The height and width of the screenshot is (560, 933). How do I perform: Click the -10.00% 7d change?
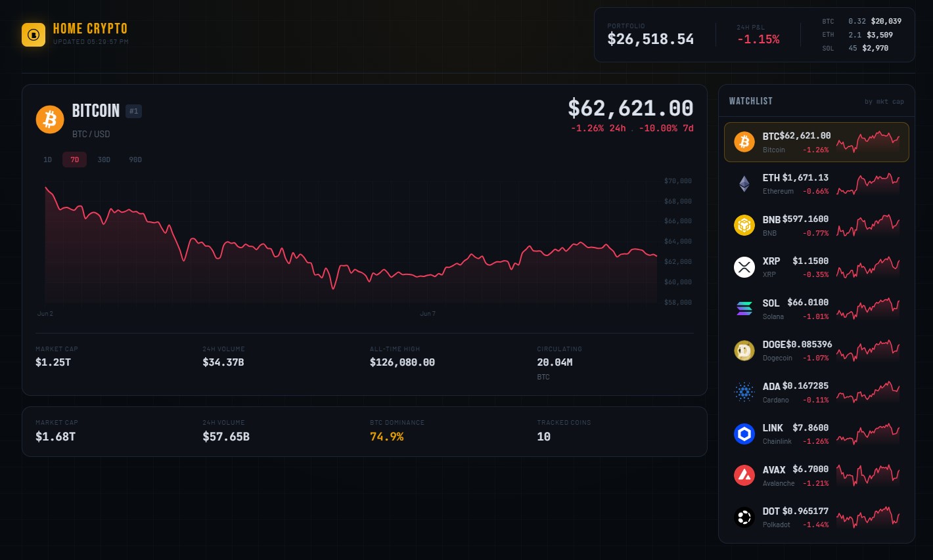pos(666,128)
